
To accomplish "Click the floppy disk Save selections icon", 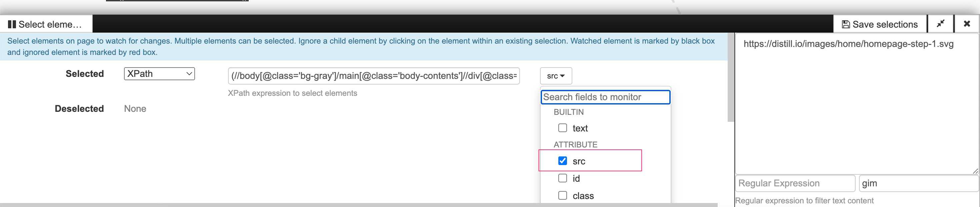I will [x=846, y=24].
